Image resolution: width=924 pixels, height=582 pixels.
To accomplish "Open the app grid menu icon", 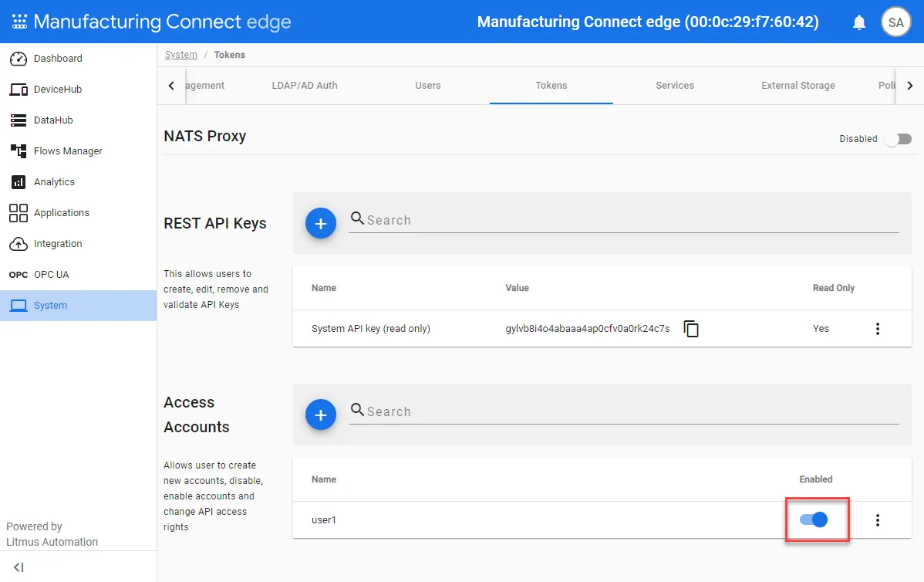I will point(19,22).
